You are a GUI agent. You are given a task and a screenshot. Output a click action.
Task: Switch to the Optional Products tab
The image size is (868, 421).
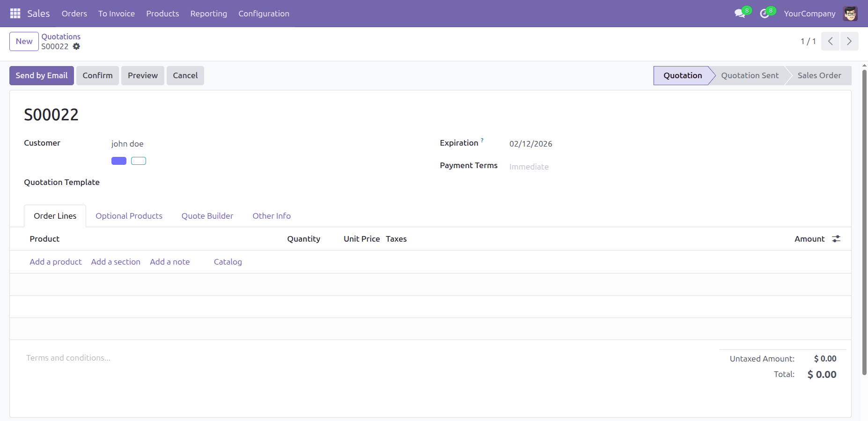129,216
